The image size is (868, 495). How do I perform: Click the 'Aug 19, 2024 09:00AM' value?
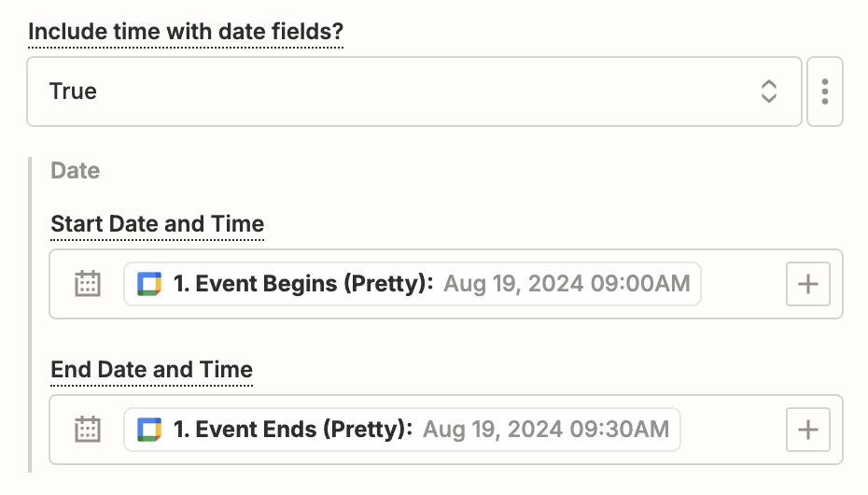click(x=567, y=284)
